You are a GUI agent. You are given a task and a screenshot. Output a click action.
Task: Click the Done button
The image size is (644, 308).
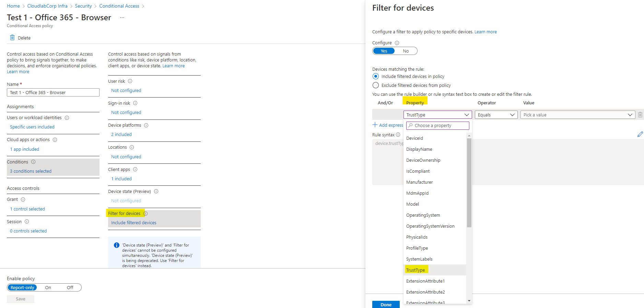coord(386,304)
